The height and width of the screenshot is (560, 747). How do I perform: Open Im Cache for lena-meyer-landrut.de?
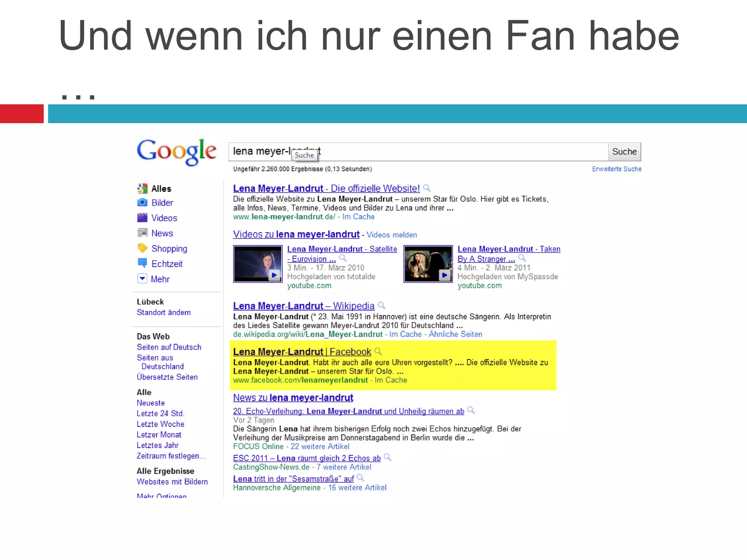[358, 217]
